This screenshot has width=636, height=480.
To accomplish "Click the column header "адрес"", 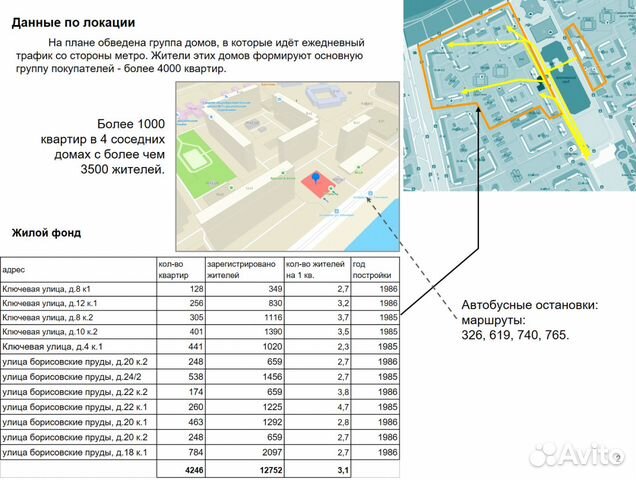I will click(x=79, y=270).
